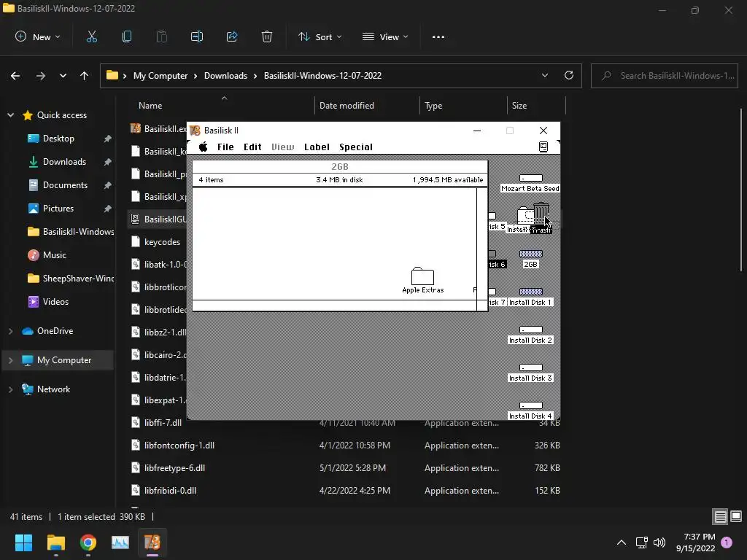This screenshot has height=560, width=747.
Task: Open the View dropdown in Explorer
Action: pos(385,36)
